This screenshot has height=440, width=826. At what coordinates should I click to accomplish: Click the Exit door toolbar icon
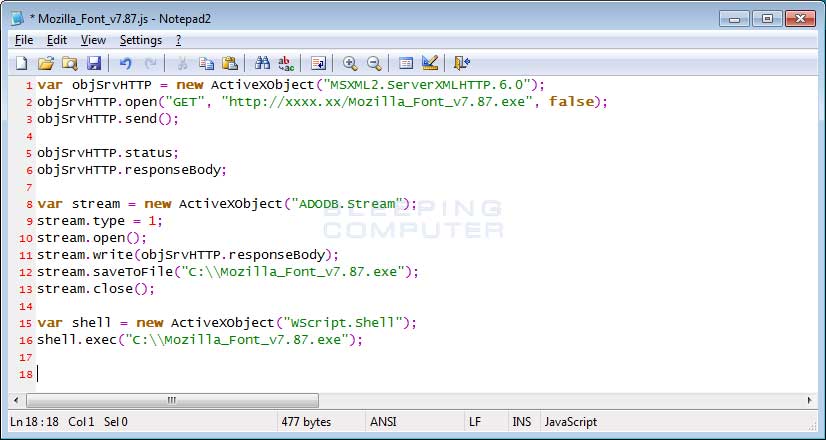click(461, 63)
